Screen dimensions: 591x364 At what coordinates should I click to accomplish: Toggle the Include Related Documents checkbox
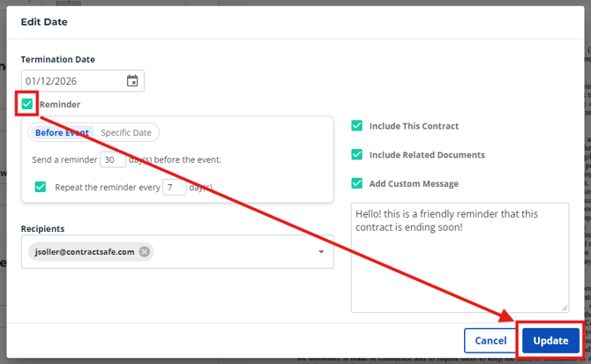pos(356,154)
